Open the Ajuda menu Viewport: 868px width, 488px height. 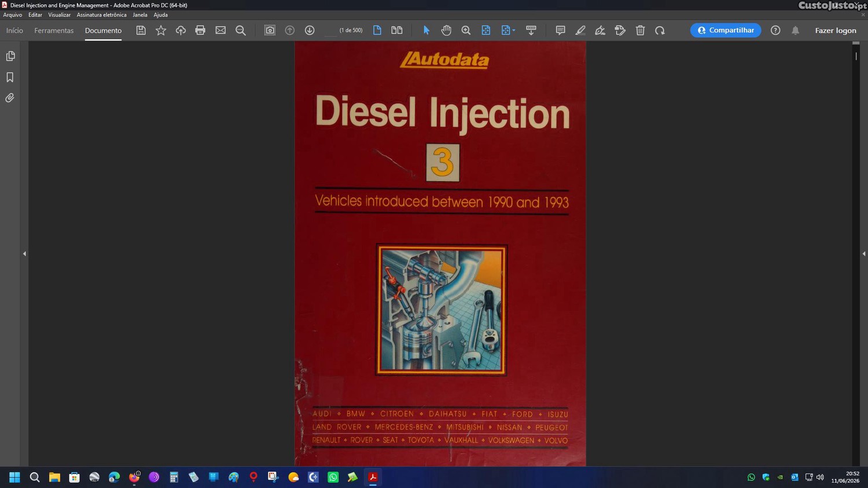click(x=161, y=15)
